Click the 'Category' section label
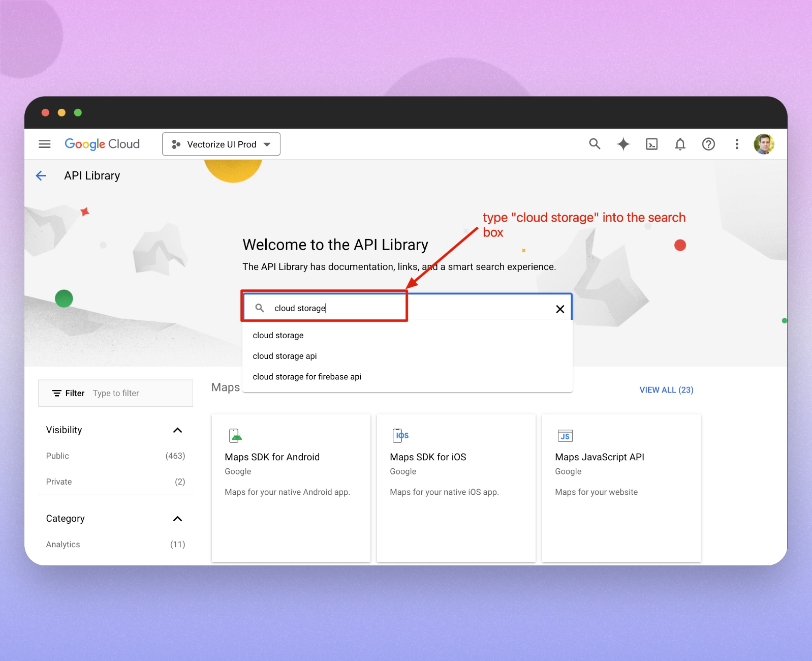 click(65, 519)
